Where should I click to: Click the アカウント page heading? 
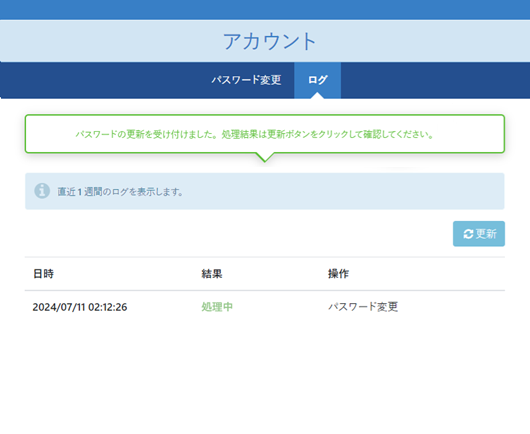[x=269, y=42]
